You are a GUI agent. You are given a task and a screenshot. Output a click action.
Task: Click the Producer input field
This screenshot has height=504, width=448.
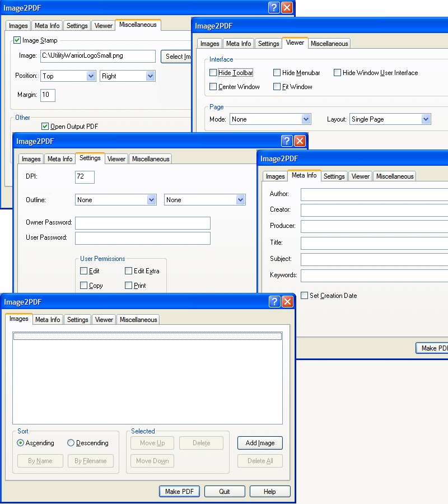(375, 226)
